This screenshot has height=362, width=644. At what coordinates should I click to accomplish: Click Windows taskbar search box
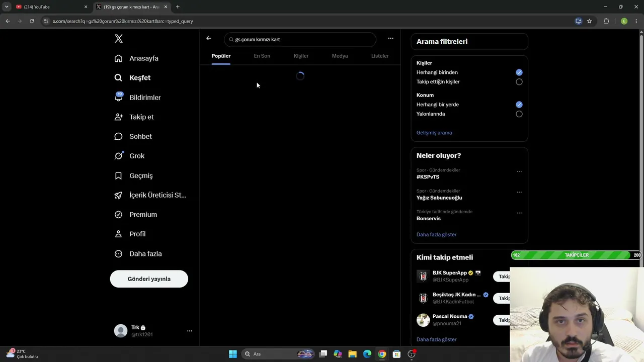point(278,354)
